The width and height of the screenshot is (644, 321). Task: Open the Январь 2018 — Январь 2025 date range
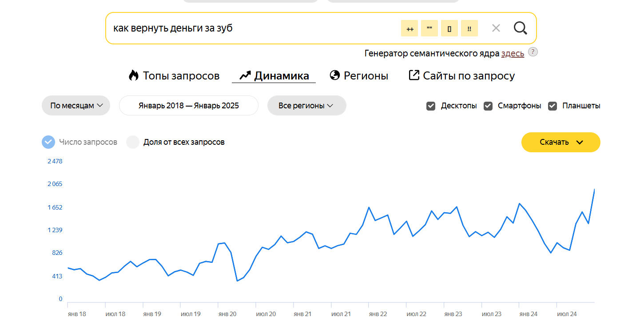click(x=189, y=106)
